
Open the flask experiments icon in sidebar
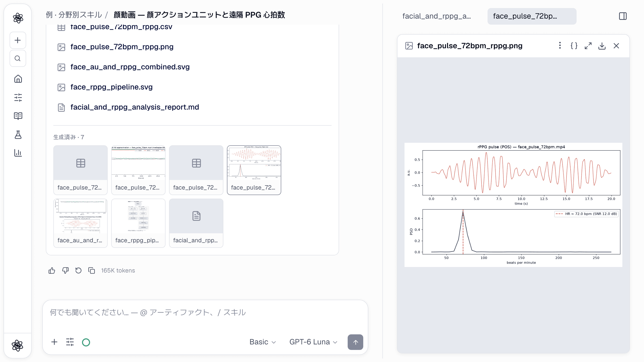click(x=18, y=134)
